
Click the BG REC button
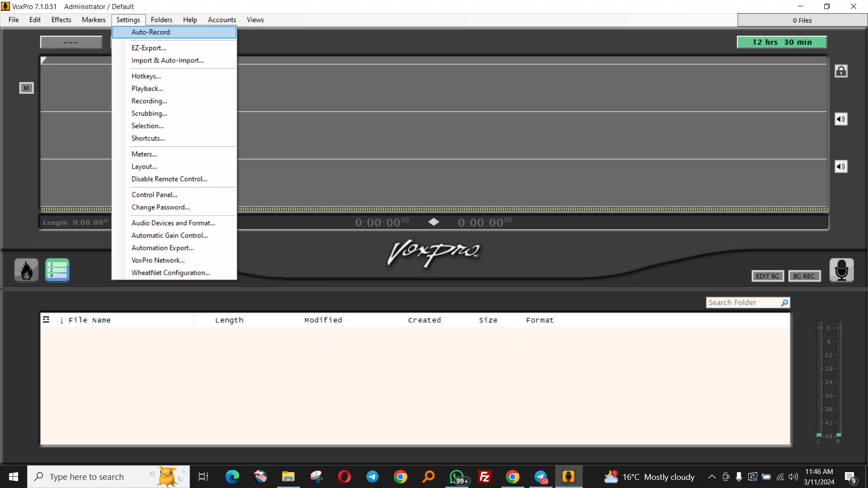(x=804, y=276)
